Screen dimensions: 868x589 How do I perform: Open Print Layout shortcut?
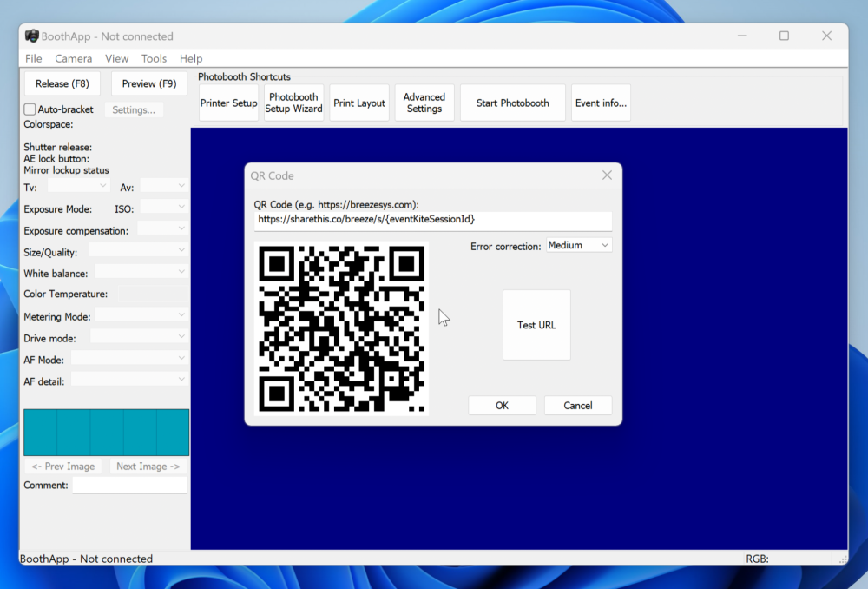pyautogui.click(x=359, y=103)
